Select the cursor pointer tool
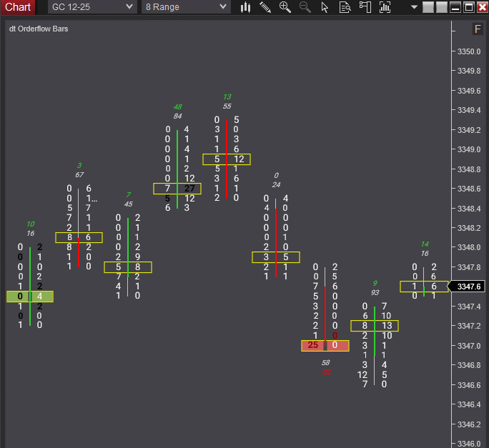Viewport: 489px width, 448px height. [x=325, y=7]
